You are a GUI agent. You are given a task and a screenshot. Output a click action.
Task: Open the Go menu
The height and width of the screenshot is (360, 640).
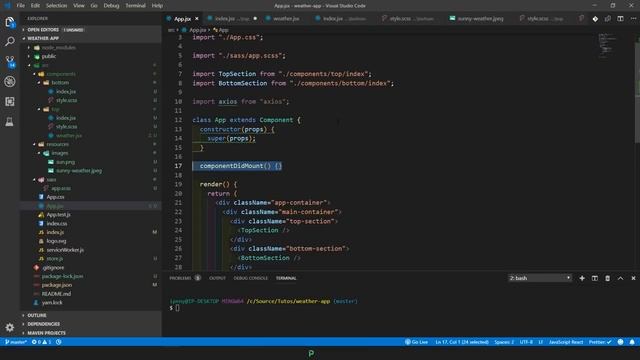point(94,6)
